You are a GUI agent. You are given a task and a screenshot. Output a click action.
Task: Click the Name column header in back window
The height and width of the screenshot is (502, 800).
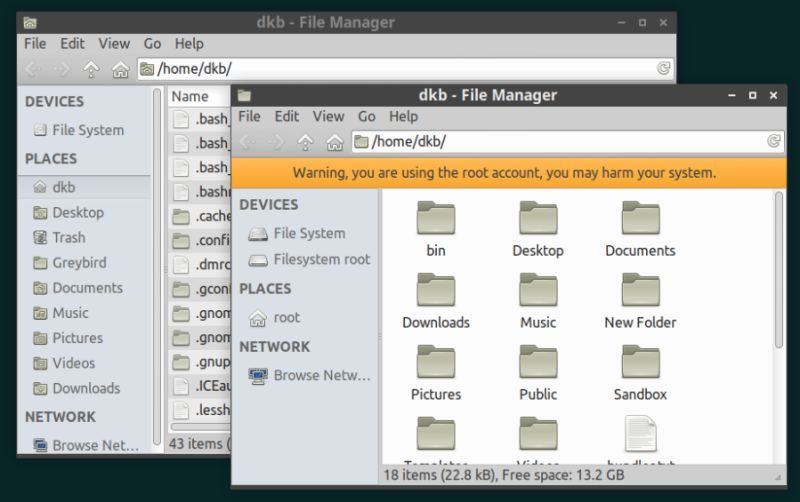pyautogui.click(x=200, y=96)
